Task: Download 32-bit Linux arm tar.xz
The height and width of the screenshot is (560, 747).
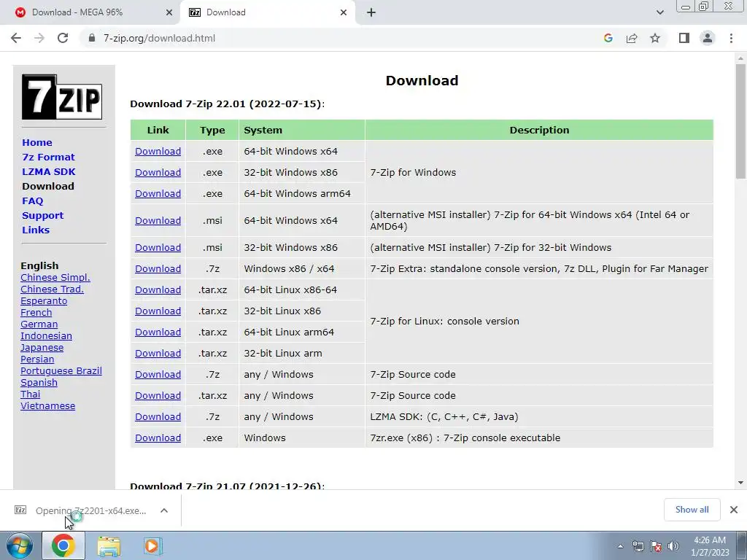Action: 158,354
